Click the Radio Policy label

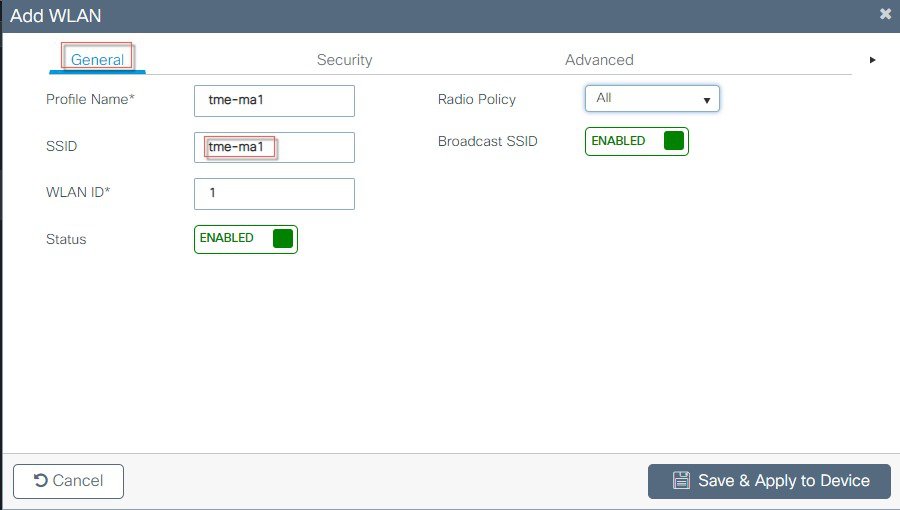476,99
